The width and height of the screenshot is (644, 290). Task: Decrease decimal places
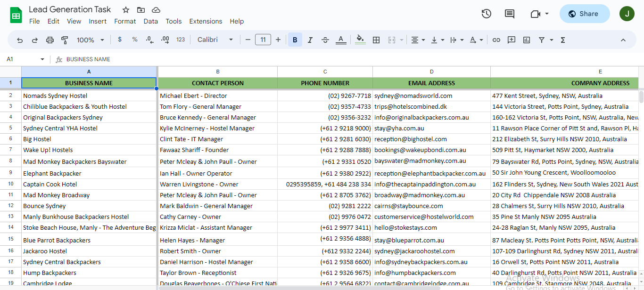coord(149,40)
